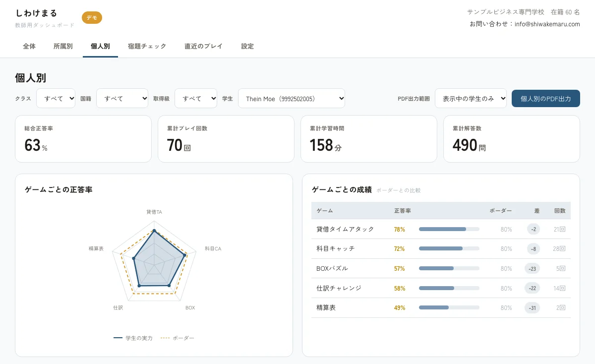Viewport: 595px width, 364px height.
Task: Click the info@shiwakemaru.com contact email
Action: [547, 24]
